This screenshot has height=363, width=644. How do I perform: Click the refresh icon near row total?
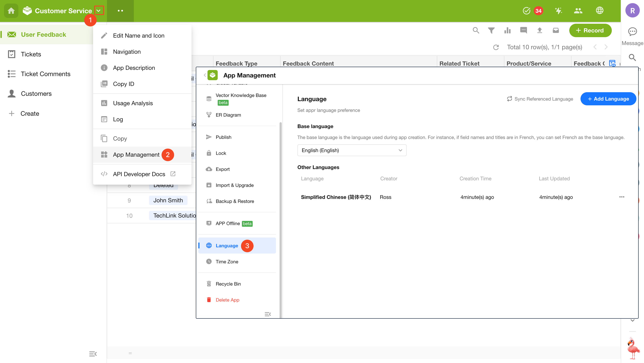pyautogui.click(x=496, y=47)
